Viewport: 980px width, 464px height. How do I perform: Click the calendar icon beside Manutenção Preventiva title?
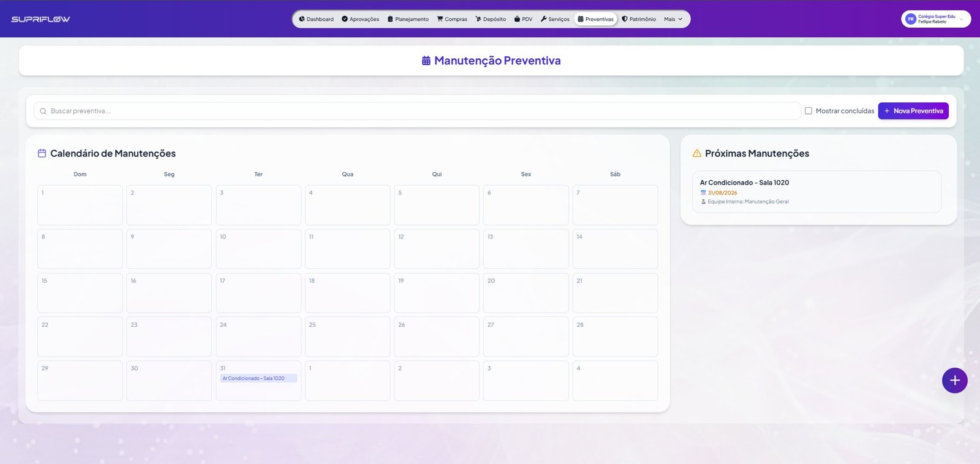click(x=426, y=61)
